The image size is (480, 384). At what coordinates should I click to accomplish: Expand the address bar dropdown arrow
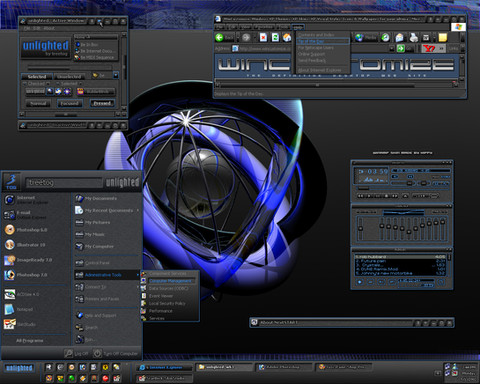point(392,49)
